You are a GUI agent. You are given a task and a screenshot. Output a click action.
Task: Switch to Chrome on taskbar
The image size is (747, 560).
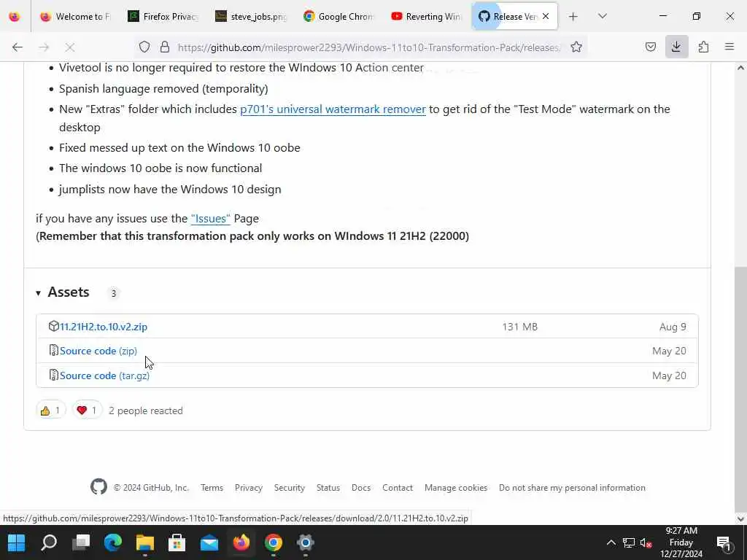pos(274,542)
